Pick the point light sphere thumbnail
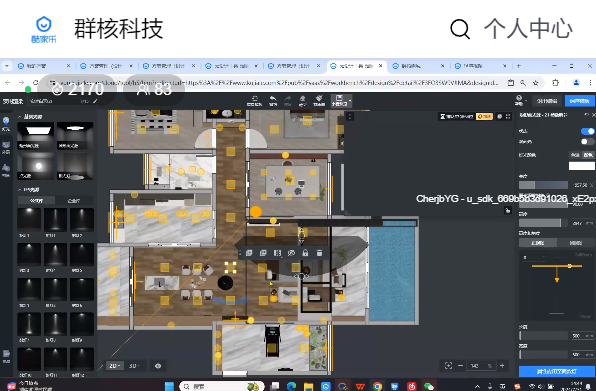Viewport: 596px width, 391px height. pyautogui.click(x=36, y=166)
